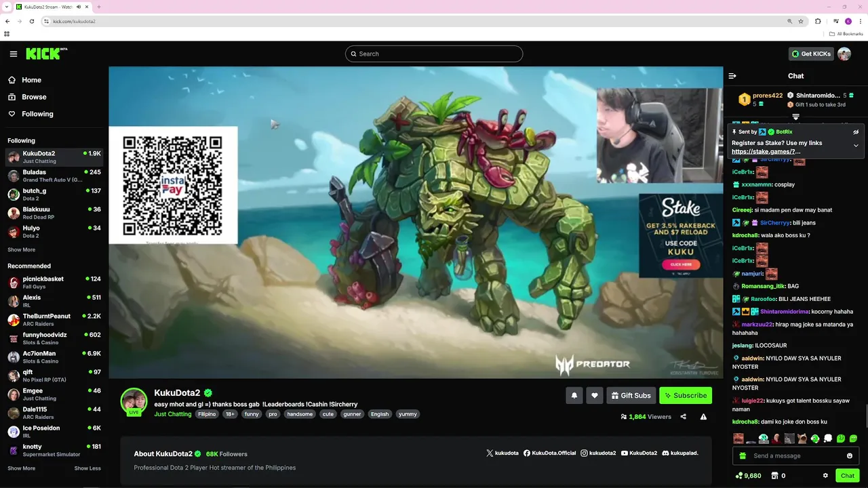Open the user profile avatar menu
The image size is (868, 488).
click(844, 54)
